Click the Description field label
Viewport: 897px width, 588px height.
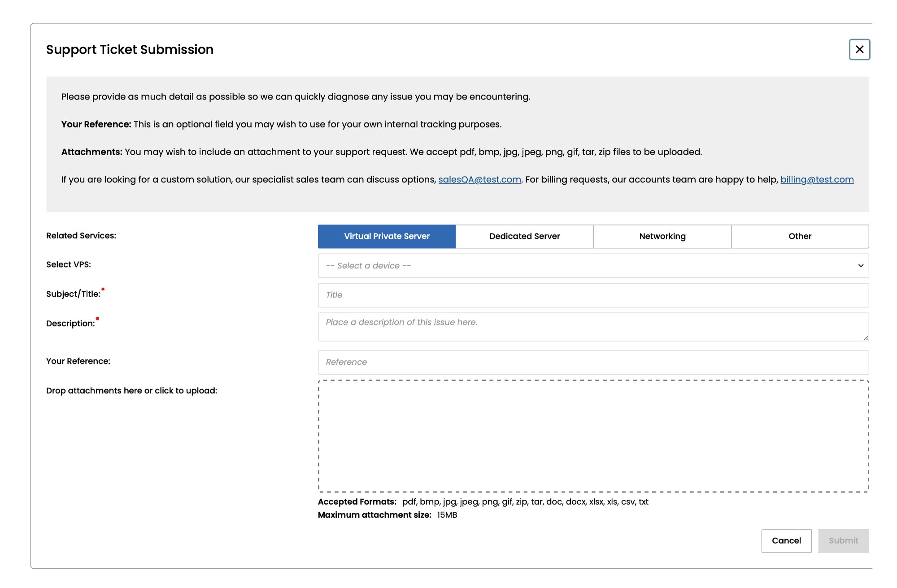click(x=70, y=324)
